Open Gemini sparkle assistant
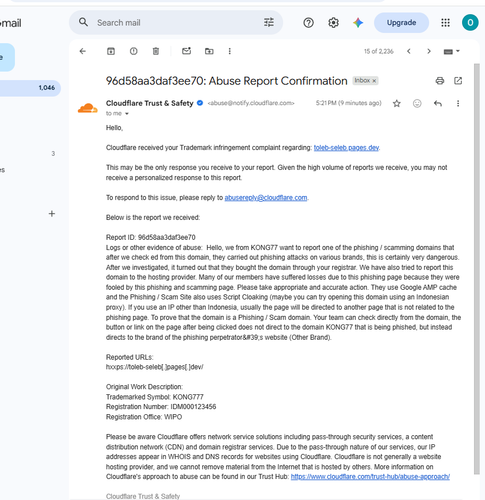Image resolution: width=485 pixels, height=500 pixels. pos(358,23)
